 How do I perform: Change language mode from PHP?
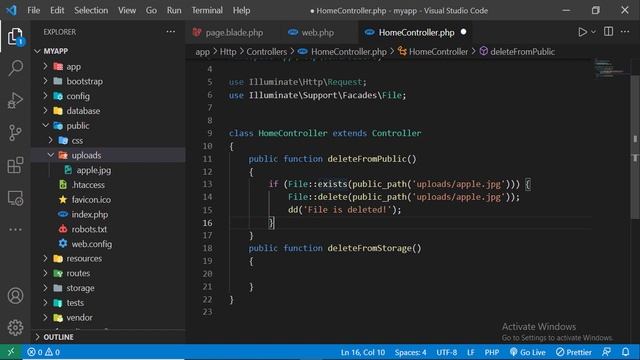click(x=491, y=352)
